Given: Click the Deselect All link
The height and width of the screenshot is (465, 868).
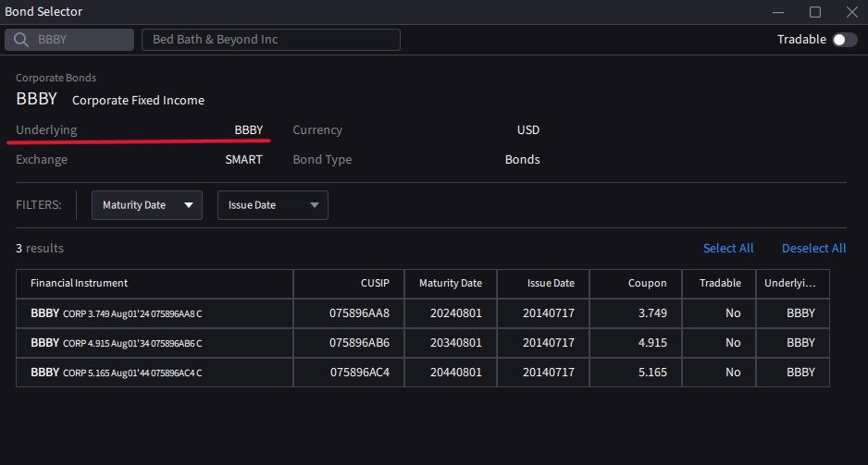Looking at the screenshot, I should (x=813, y=249).
